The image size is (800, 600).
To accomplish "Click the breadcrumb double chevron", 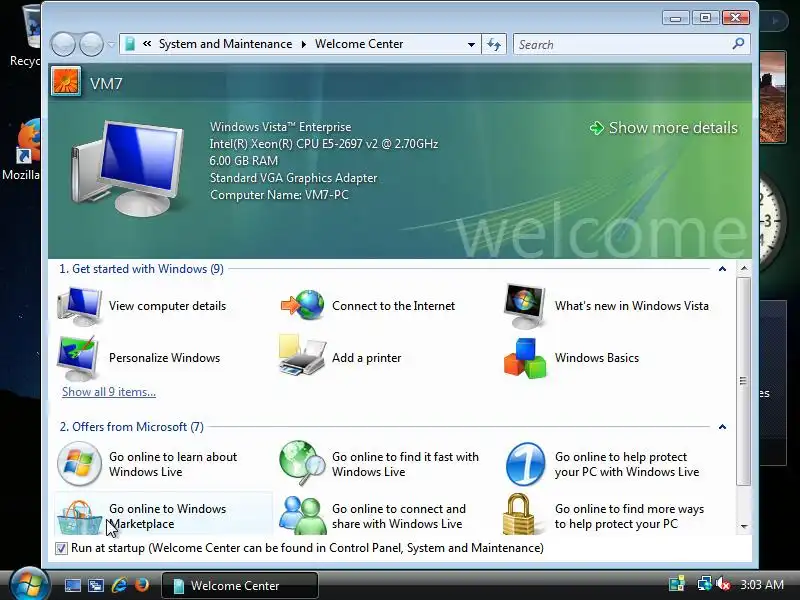I will click(x=147, y=44).
